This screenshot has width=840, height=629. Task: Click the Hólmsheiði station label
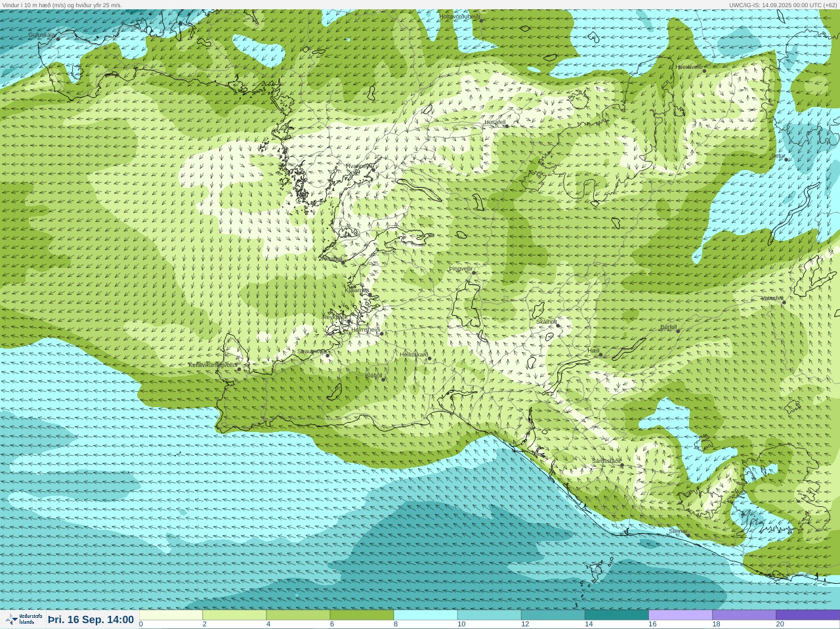366,330
